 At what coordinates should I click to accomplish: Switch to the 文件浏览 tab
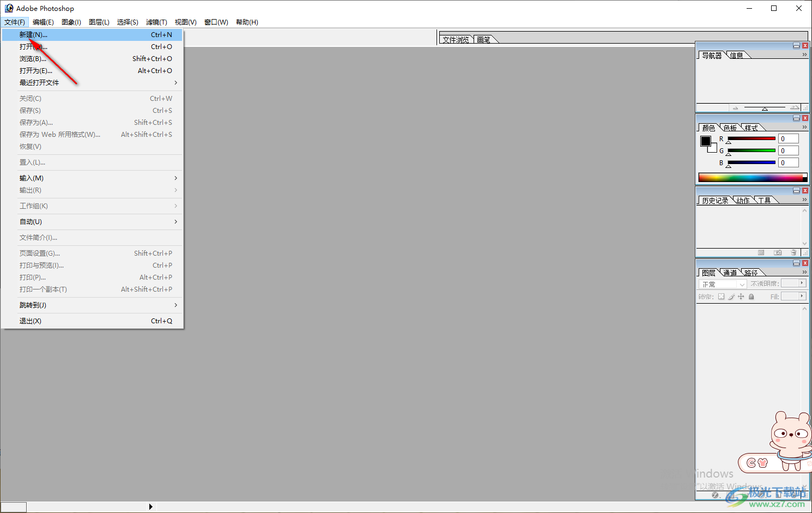(456, 39)
